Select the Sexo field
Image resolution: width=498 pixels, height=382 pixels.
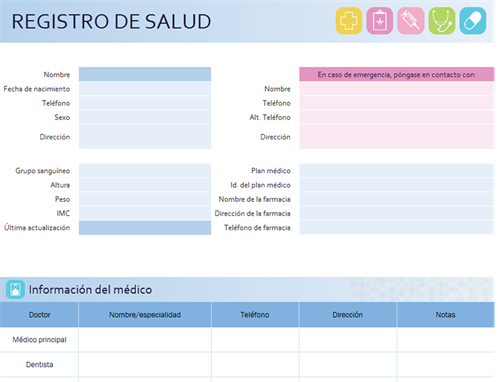pos(145,117)
